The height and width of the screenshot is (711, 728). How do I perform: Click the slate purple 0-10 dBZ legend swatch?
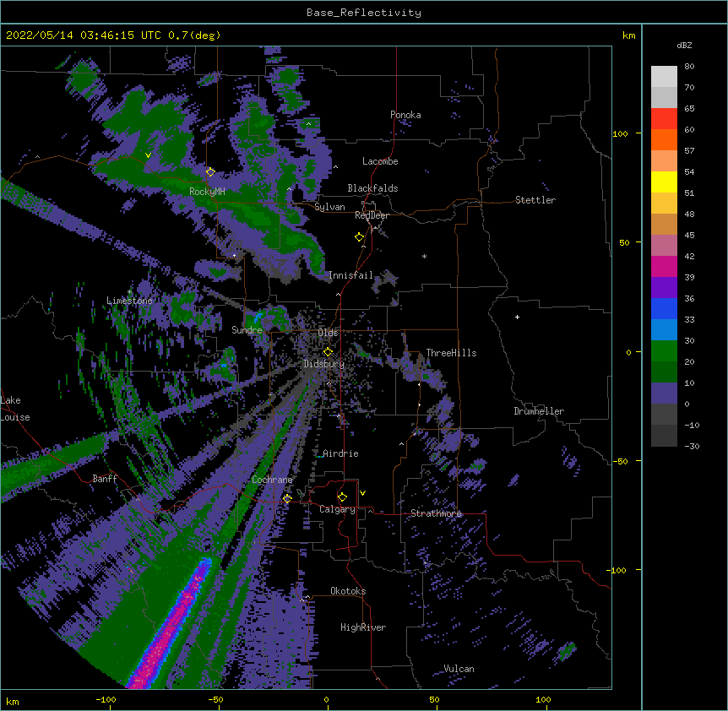pos(664,393)
